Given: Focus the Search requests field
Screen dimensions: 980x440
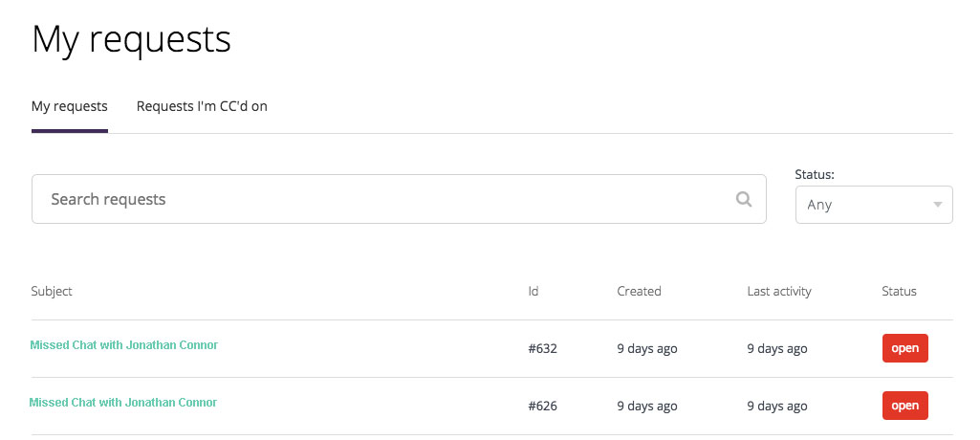Looking at the screenshot, I should point(399,199).
